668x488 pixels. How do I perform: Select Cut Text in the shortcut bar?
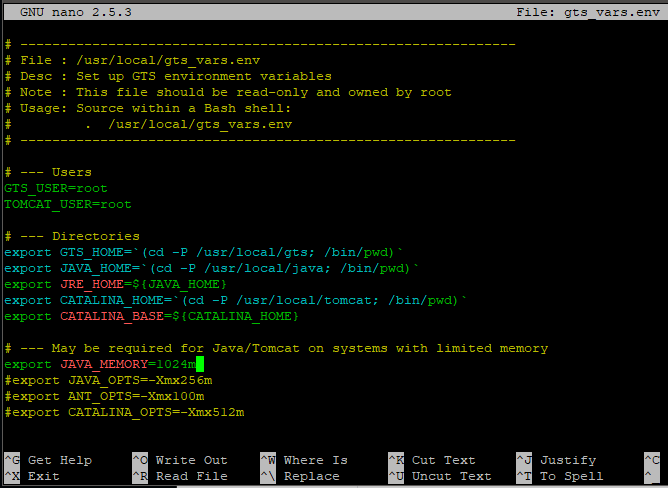pos(443,460)
